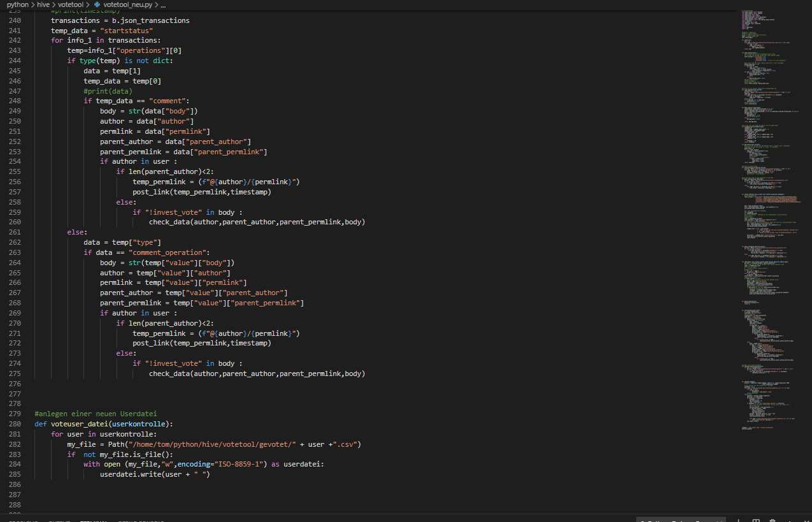The width and height of the screenshot is (812, 522).
Task: Click line number 242 in the gutter
Action: click(x=14, y=40)
